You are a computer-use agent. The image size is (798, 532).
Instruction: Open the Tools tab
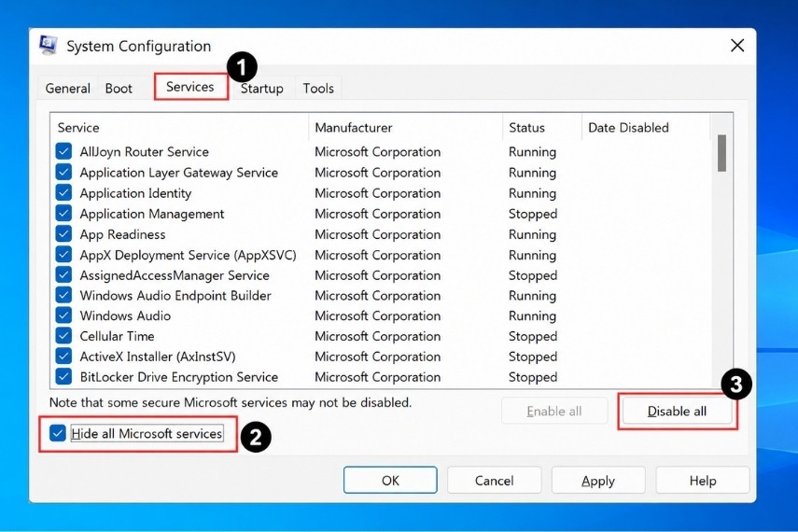[318, 88]
